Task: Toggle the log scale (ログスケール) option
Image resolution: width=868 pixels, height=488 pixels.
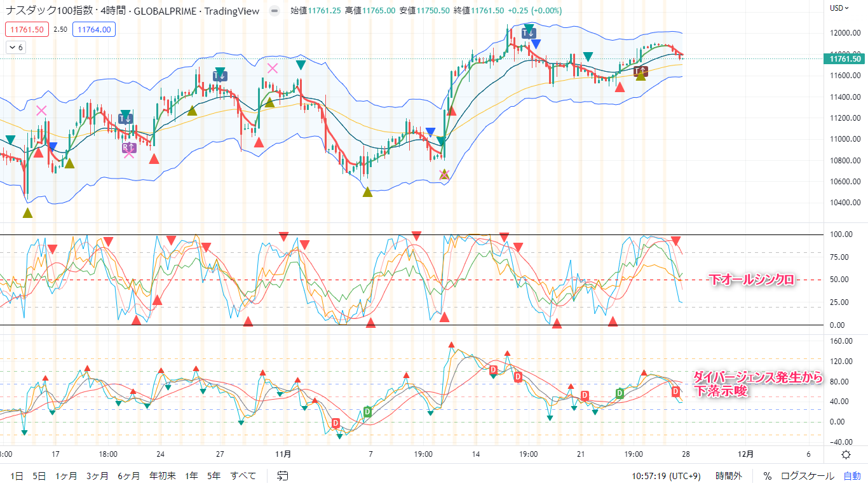Action: coord(808,475)
